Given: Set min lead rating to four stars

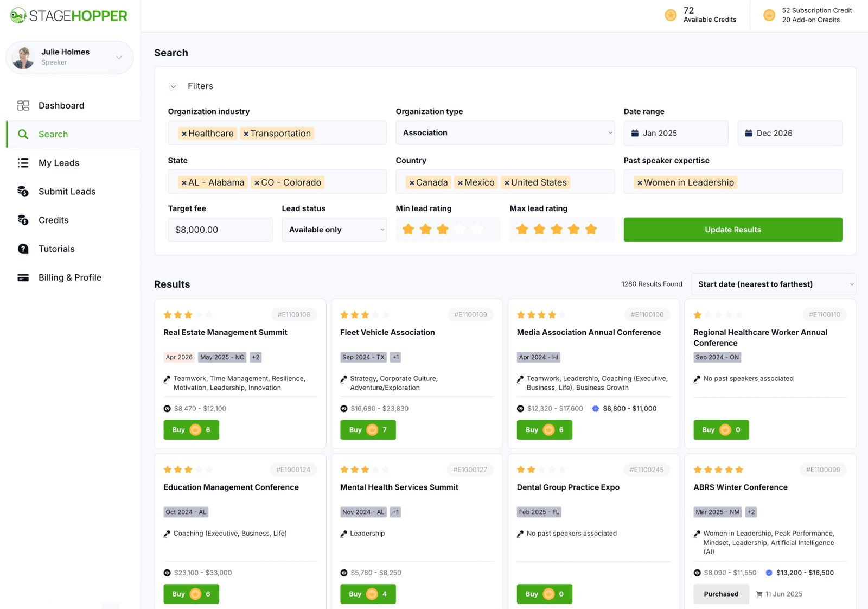Looking at the screenshot, I should 460,230.
